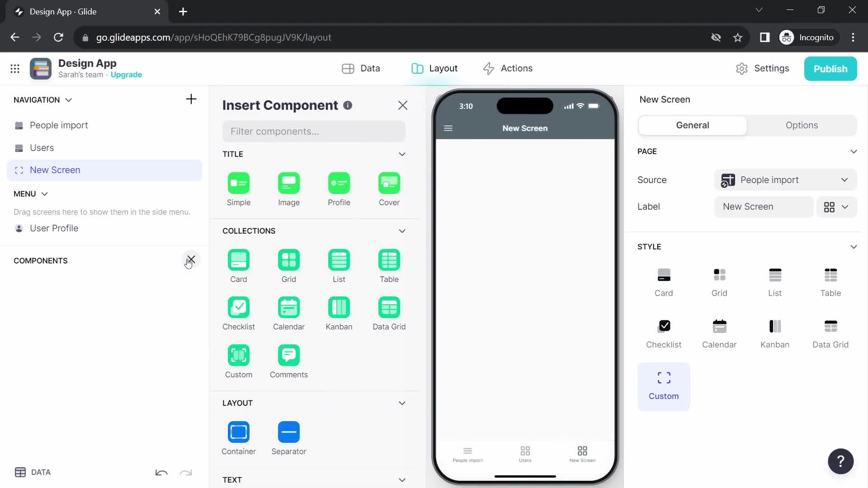Select the Checklist collection component
Screen dimensions: 868x488
238,307
